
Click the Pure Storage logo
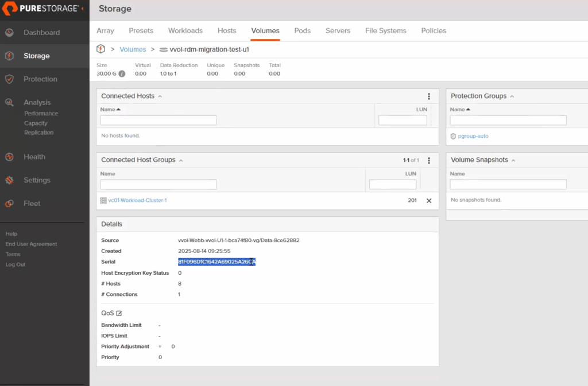click(x=41, y=8)
